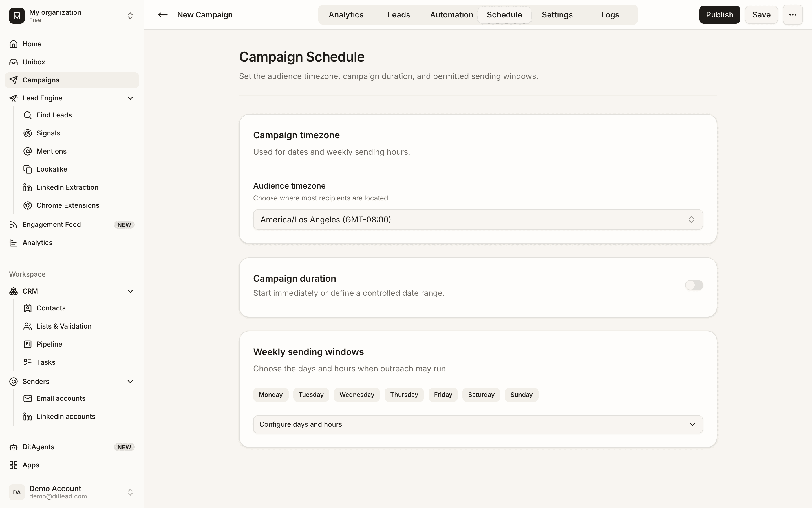This screenshot has width=812, height=508.
Task: Toggle Monday sending day
Action: pos(270,395)
